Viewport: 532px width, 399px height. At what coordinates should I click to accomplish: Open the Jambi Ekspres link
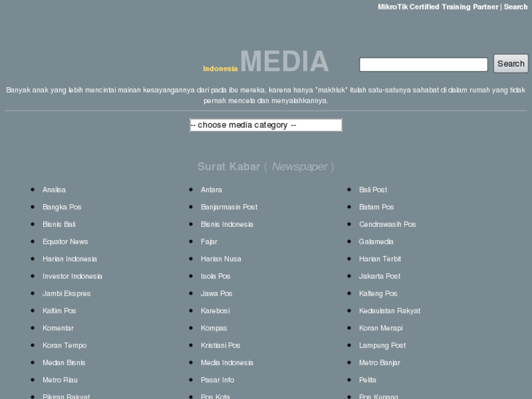(67, 294)
